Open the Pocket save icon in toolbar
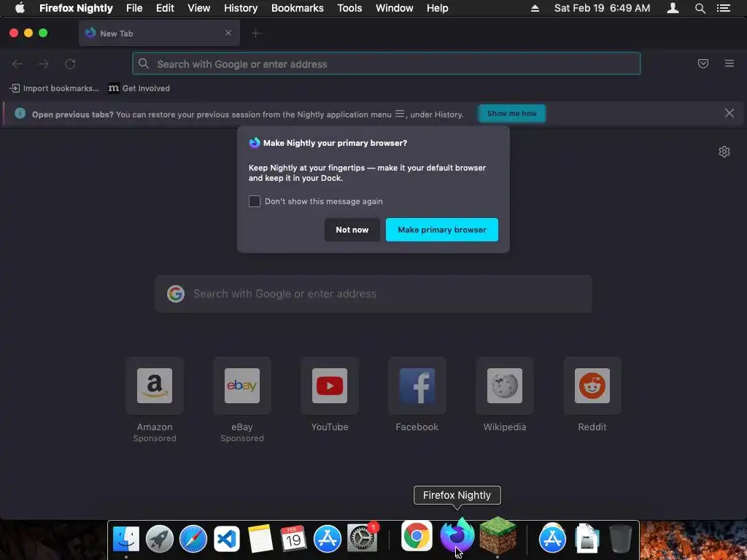747x560 pixels. pos(703,63)
